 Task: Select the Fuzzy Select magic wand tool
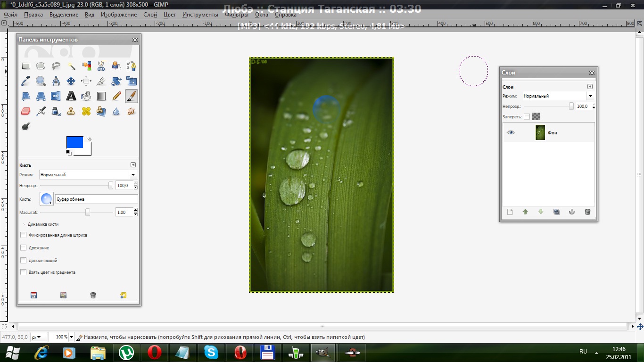pos(71,66)
